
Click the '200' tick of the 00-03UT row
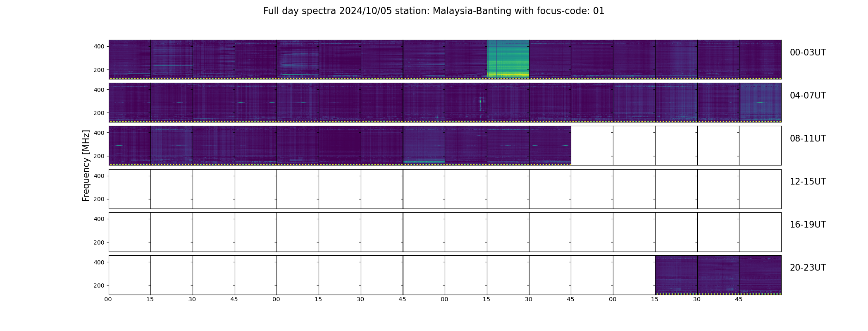tap(99, 70)
